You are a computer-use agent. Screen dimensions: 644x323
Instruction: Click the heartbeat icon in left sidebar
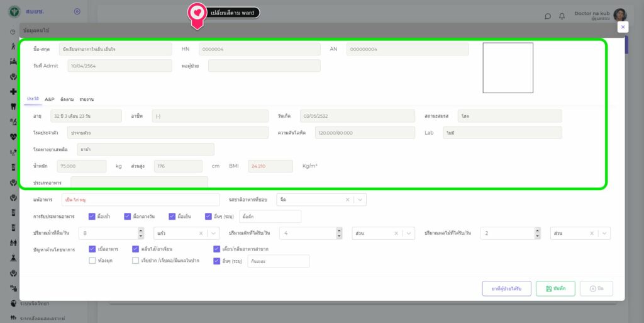pos(13,136)
